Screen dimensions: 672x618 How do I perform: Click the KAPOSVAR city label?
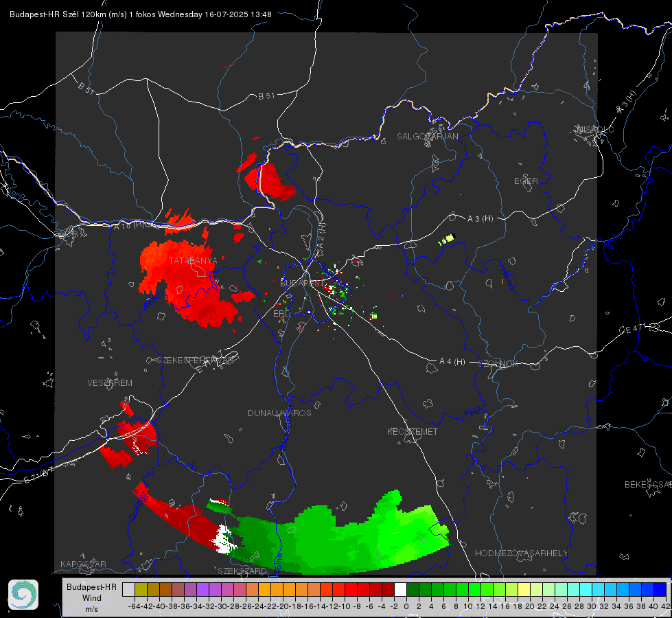pyautogui.click(x=83, y=564)
